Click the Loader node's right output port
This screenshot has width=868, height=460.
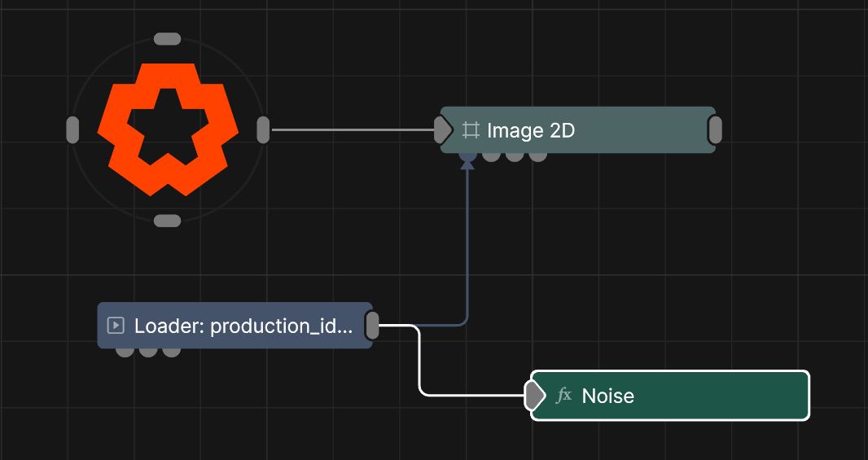372,326
